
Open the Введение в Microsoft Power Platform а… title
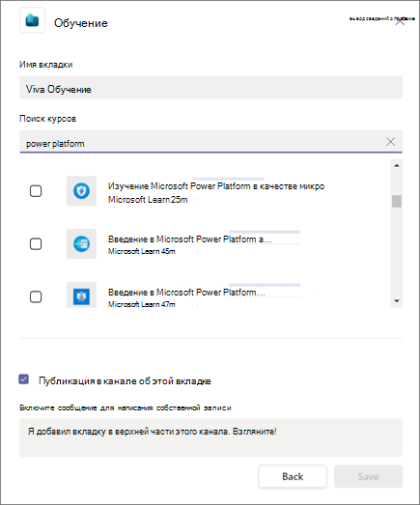click(189, 239)
